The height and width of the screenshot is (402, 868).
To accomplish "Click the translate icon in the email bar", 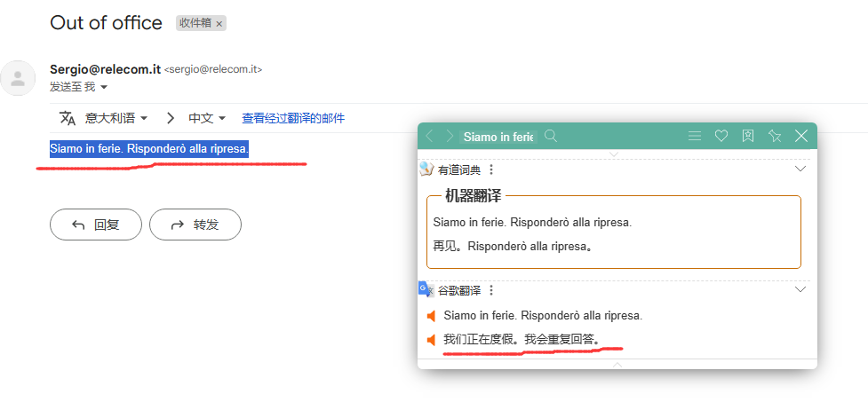I will (68, 118).
